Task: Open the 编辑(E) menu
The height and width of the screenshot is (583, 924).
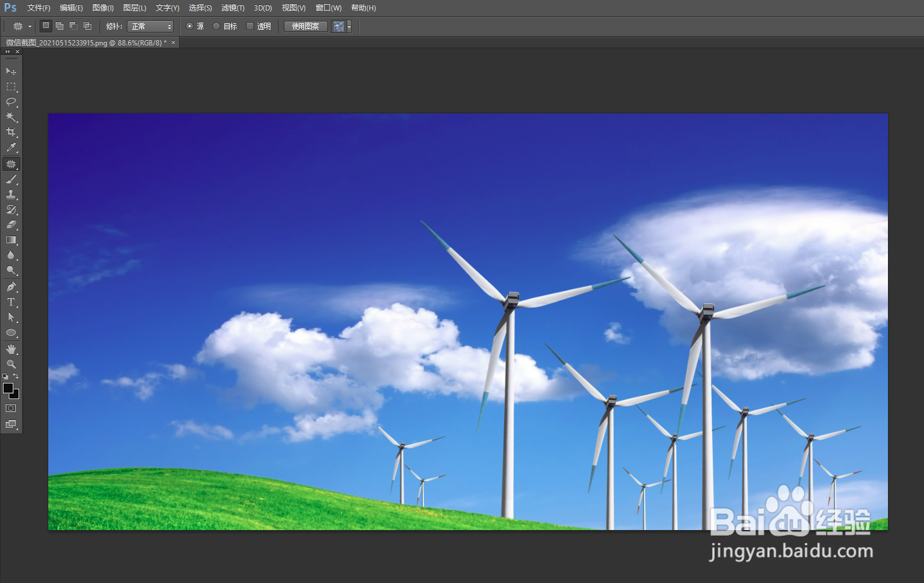Action: 71,8
